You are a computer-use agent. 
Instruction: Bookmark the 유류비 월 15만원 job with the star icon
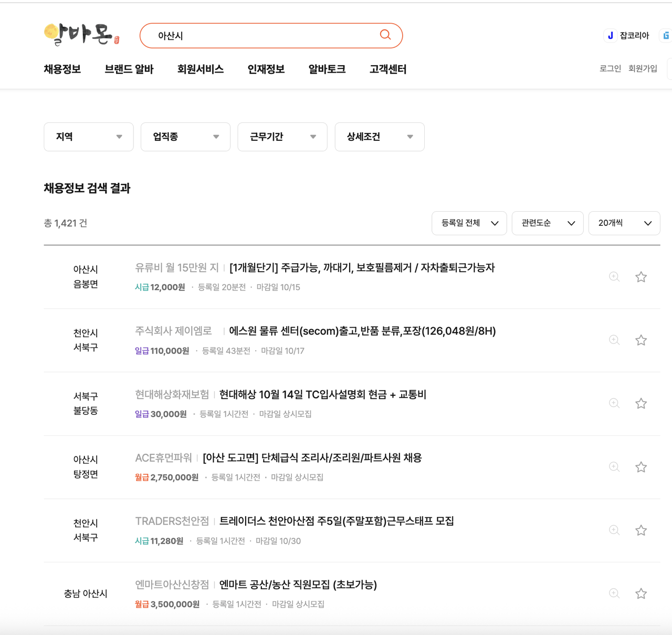(641, 277)
